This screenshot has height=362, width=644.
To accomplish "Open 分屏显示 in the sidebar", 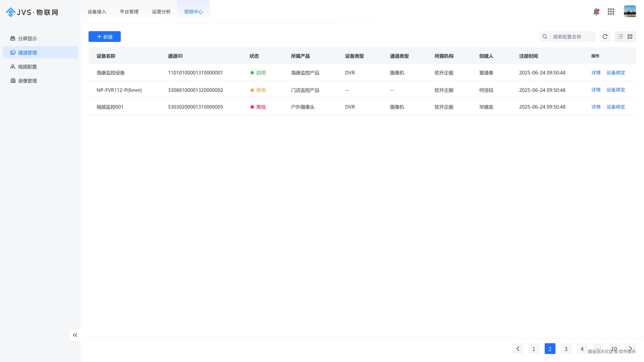I will click(x=28, y=39).
